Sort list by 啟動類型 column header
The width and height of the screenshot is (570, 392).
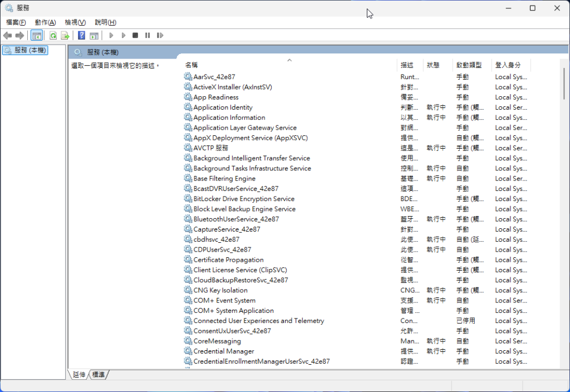[x=469, y=65]
